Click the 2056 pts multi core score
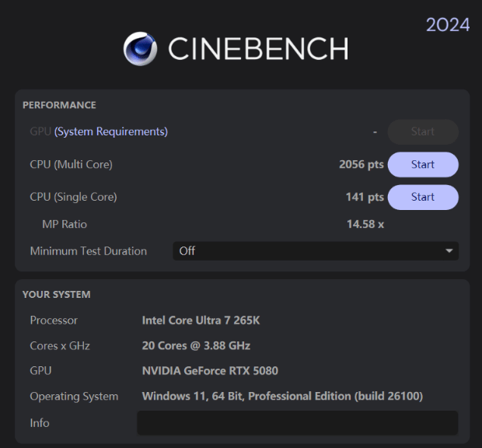482x448 pixels. [x=361, y=164]
